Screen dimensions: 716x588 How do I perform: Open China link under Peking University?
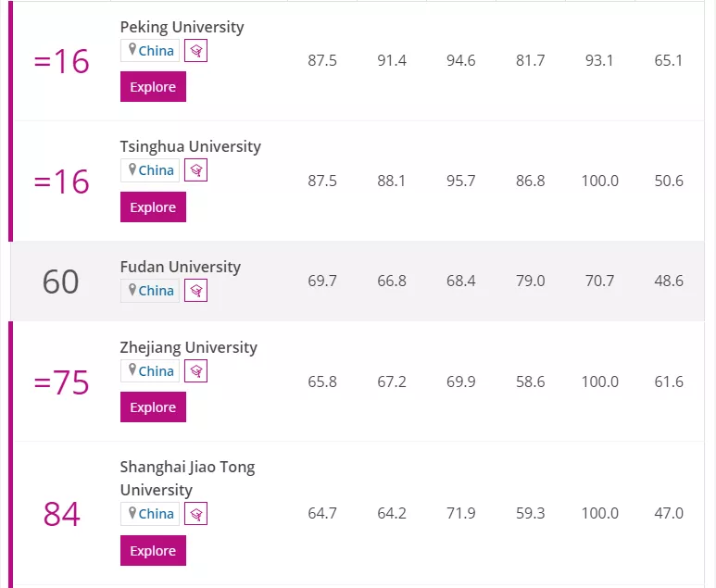[157, 51]
